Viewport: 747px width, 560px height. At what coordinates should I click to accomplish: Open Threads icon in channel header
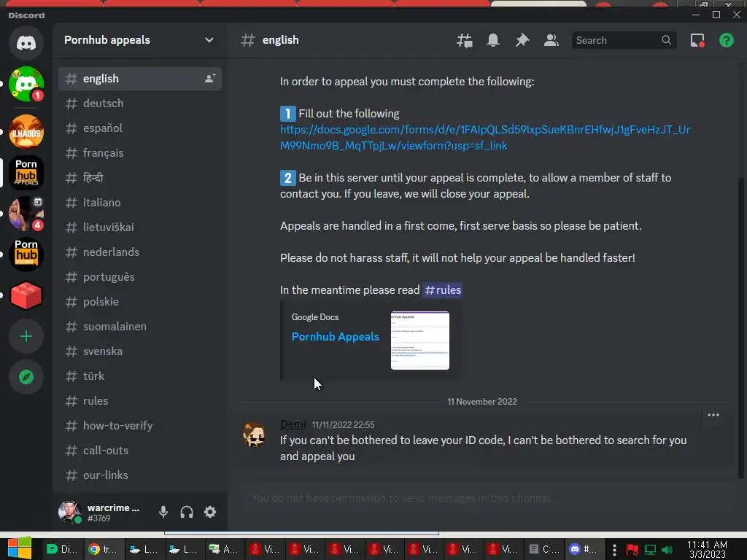[x=464, y=41]
